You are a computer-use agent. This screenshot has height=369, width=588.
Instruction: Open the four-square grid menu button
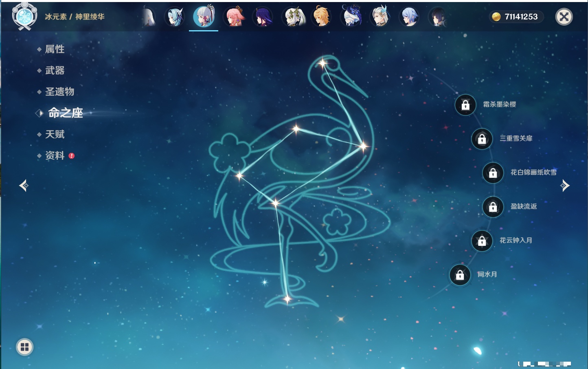[24, 347]
